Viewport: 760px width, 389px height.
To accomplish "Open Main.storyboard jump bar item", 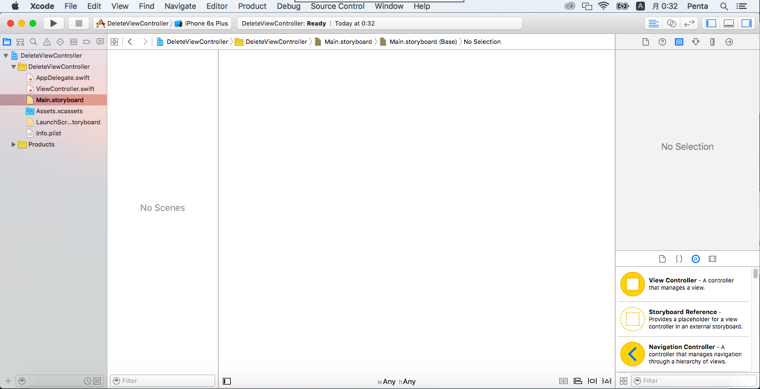I will pyautogui.click(x=344, y=42).
